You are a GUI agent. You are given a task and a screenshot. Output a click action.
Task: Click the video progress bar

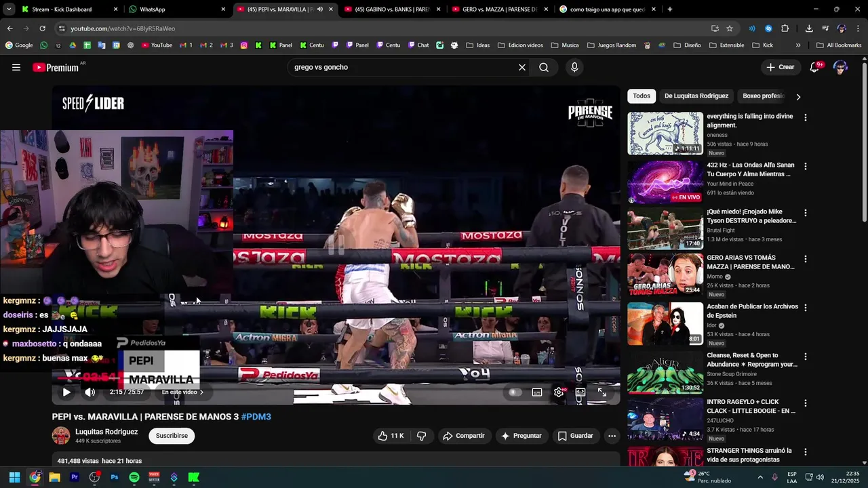click(336, 379)
